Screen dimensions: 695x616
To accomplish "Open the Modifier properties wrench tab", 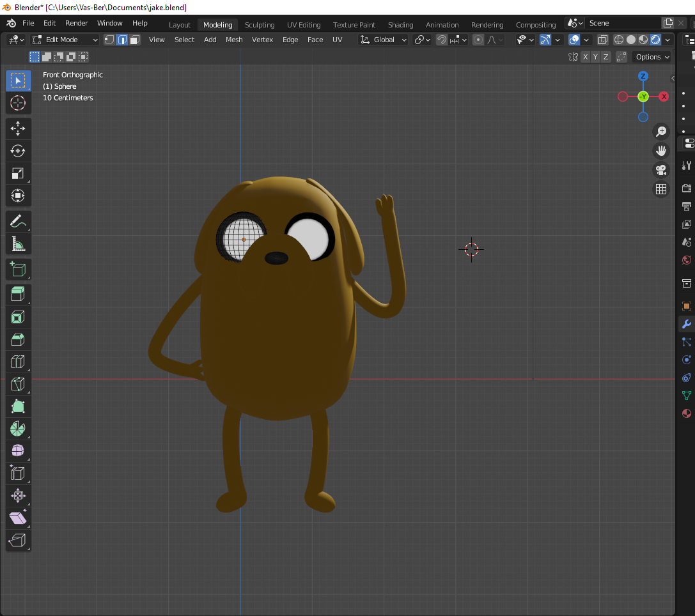I will (687, 324).
